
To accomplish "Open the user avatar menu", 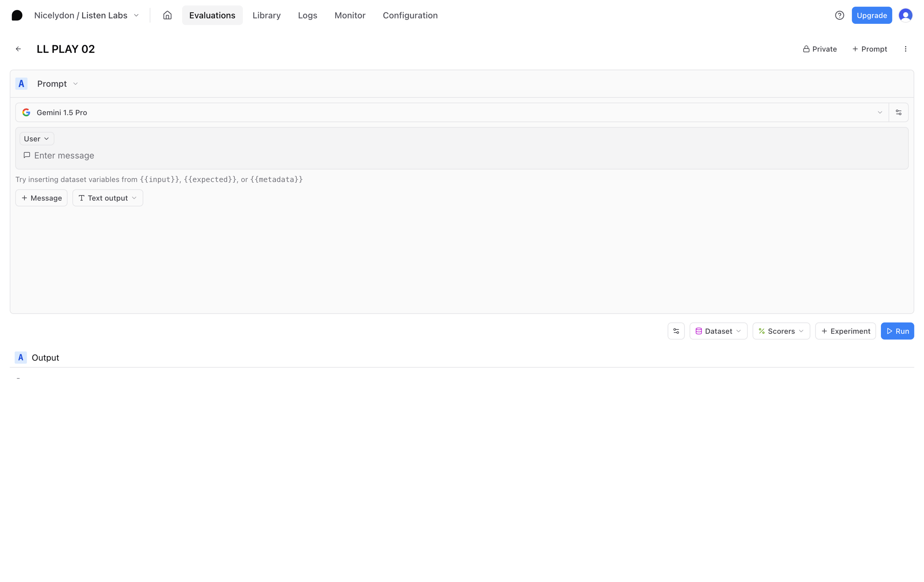I will pos(906,15).
